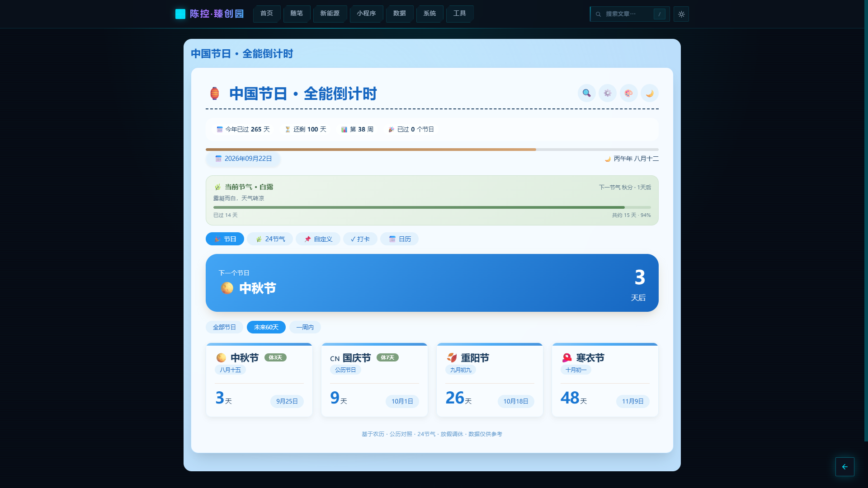Viewport: 868px width, 488px height.
Task: Click the 白露 solar term progress bar
Action: coord(432,207)
